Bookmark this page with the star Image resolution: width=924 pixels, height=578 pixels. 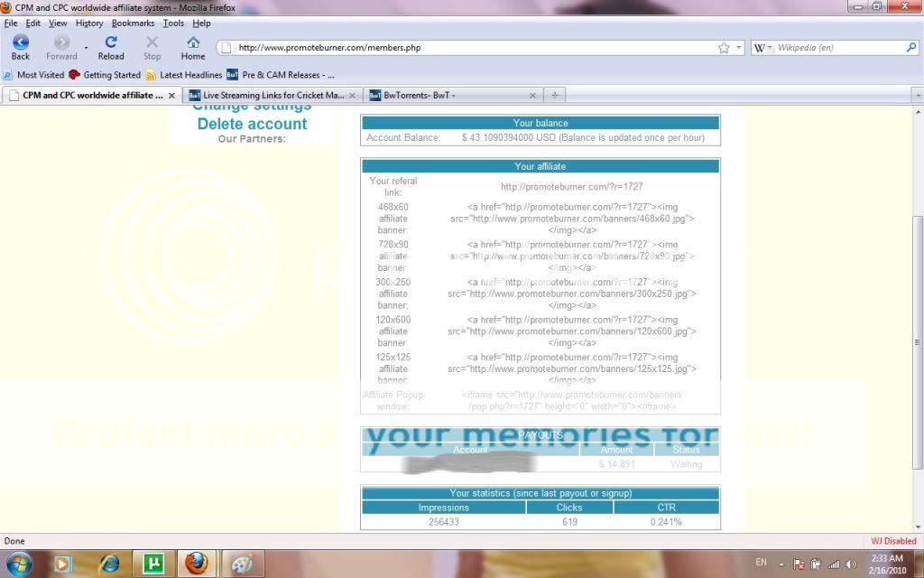(724, 48)
